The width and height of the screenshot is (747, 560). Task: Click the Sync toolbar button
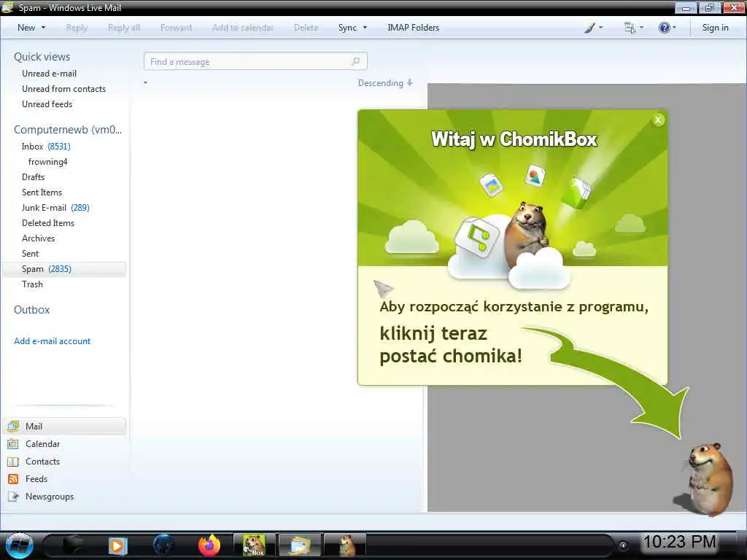(x=347, y=28)
